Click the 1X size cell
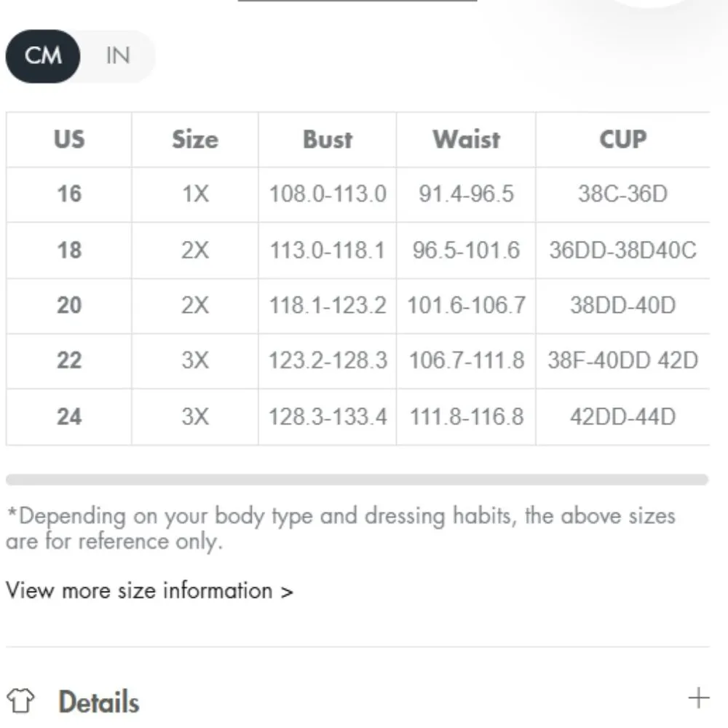The height and width of the screenshot is (728, 728). coord(194,194)
